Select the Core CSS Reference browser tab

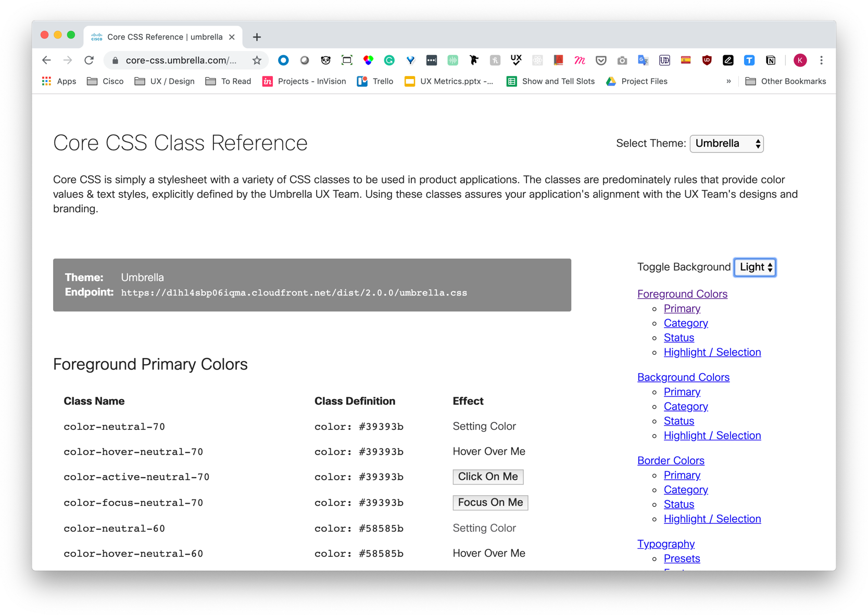coord(163,37)
